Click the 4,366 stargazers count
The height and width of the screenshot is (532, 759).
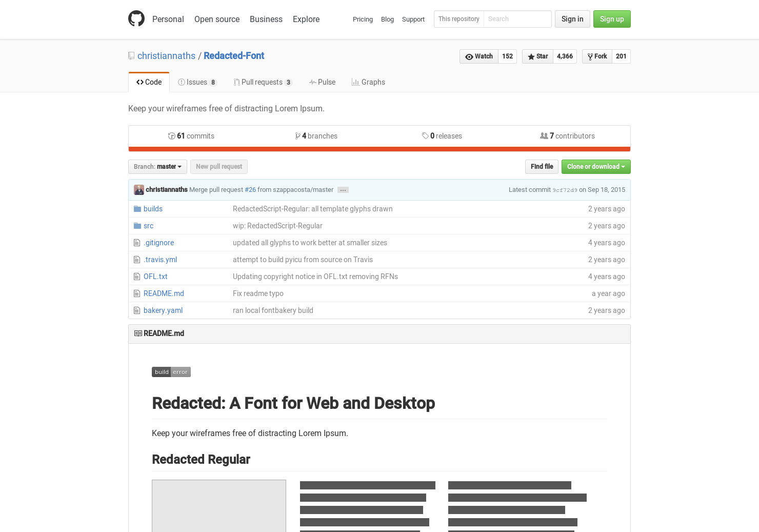click(x=565, y=56)
